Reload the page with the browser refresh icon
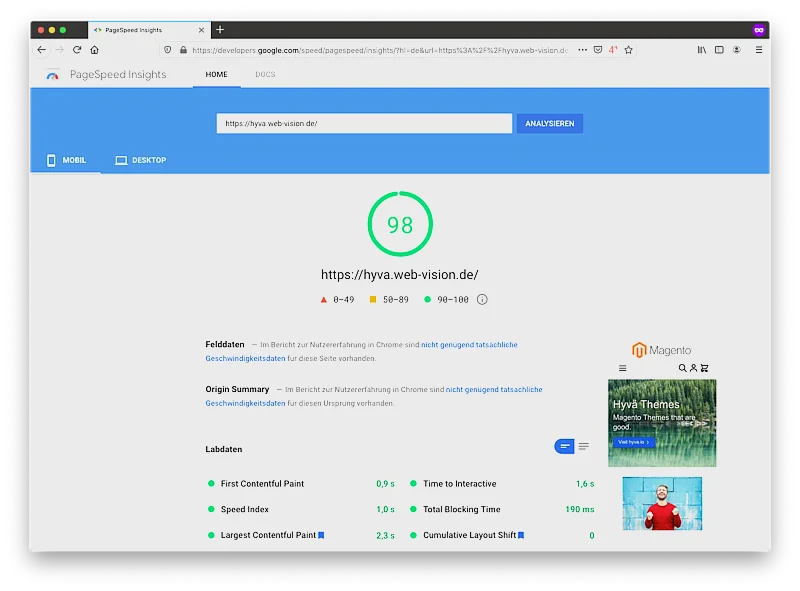Viewport: 800px width, 591px height. (x=77, y=50)
